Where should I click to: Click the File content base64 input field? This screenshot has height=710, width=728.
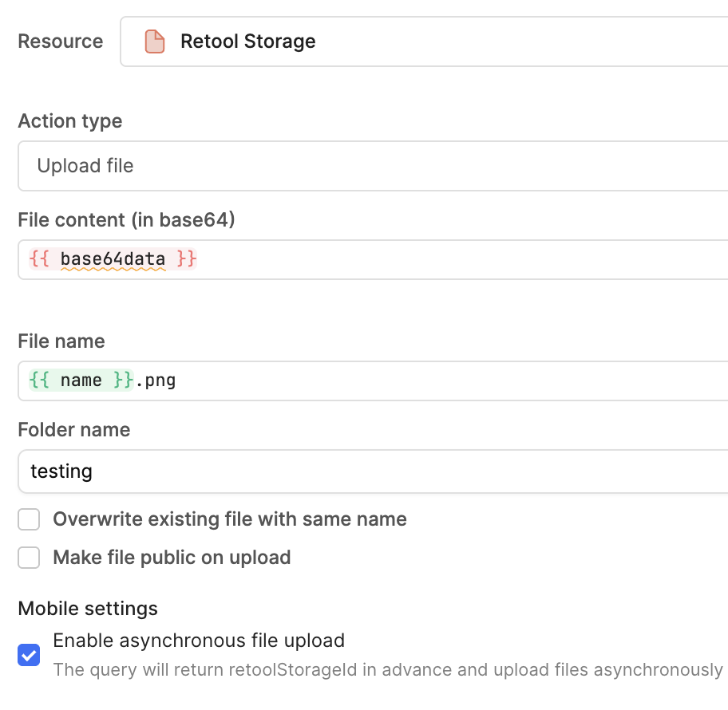tap(463, 259)
